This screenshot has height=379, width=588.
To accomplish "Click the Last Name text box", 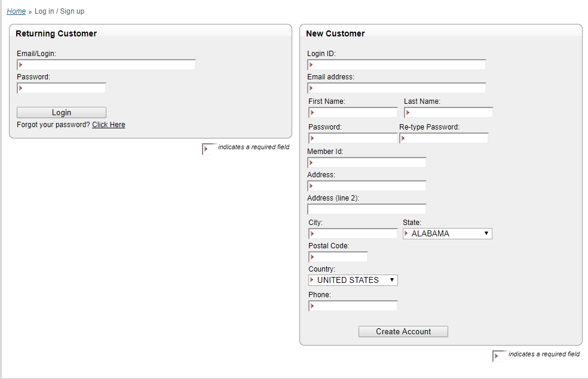I will coord(449,112).
